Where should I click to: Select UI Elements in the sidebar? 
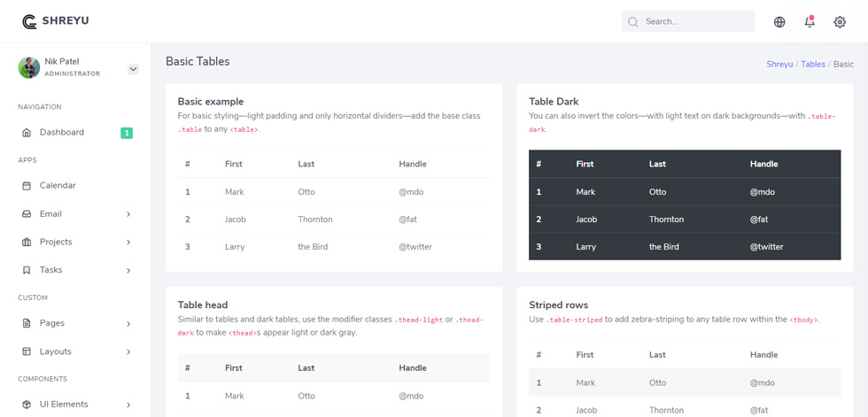coord(64,405)
